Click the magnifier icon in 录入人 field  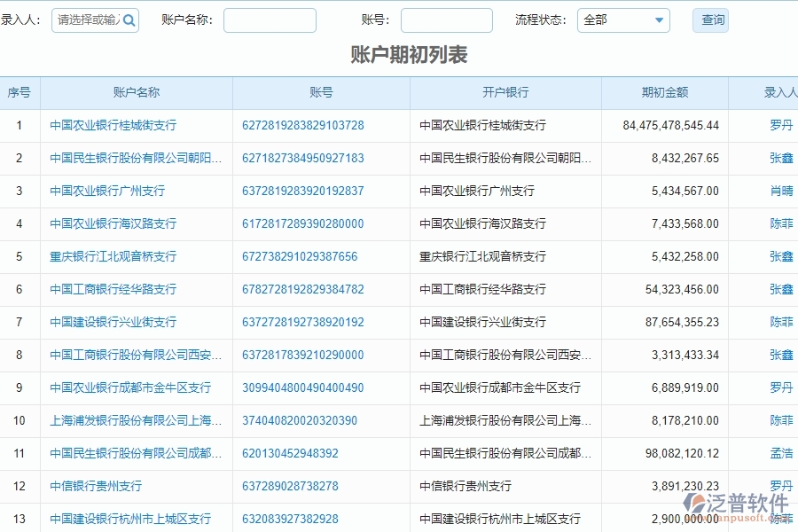pyautogui.click(x=129, y=20)
